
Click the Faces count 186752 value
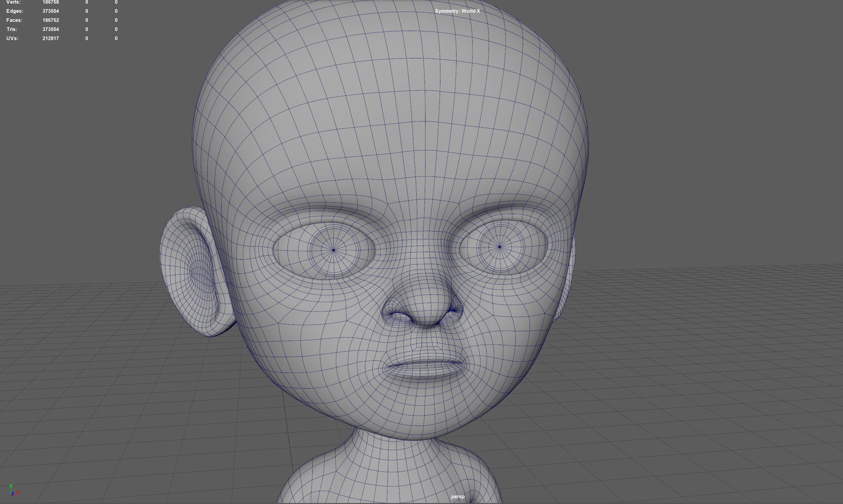[51, 20]
